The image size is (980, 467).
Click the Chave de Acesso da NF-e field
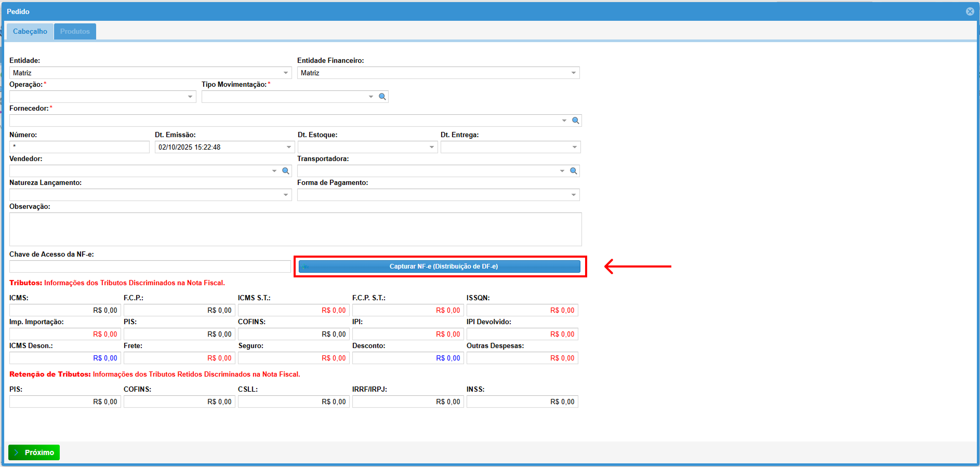pyautogui.click(x=150, y=266)
